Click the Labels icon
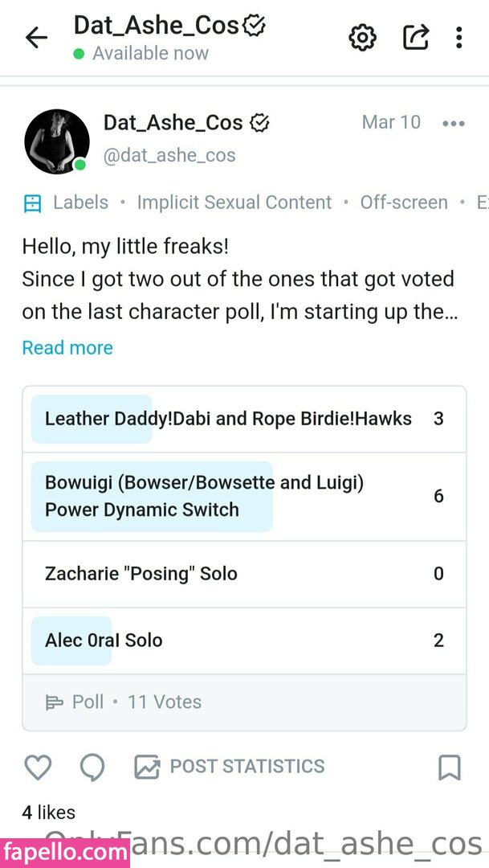 32,203
